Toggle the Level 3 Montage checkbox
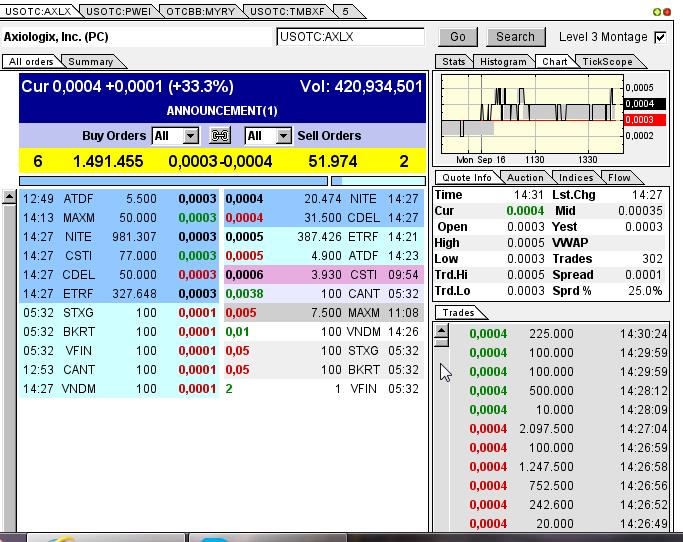 [x=660, y=37]
